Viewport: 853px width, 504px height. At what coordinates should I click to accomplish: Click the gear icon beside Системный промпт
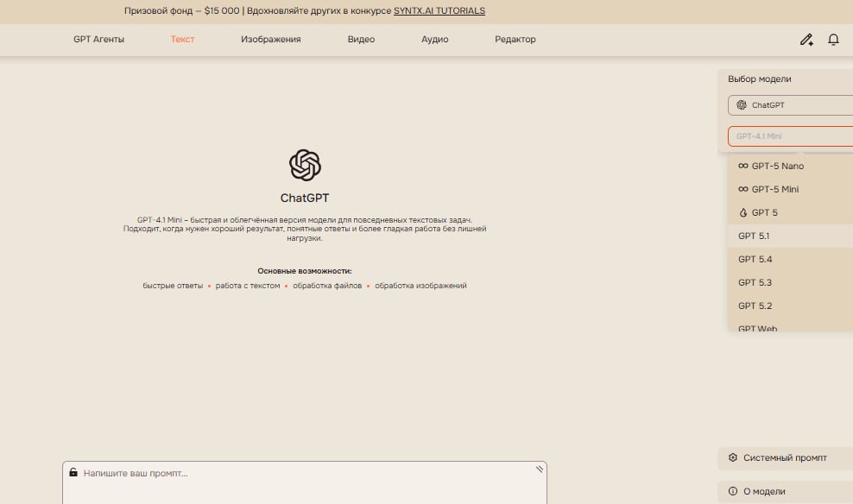(x=733, y=457)
